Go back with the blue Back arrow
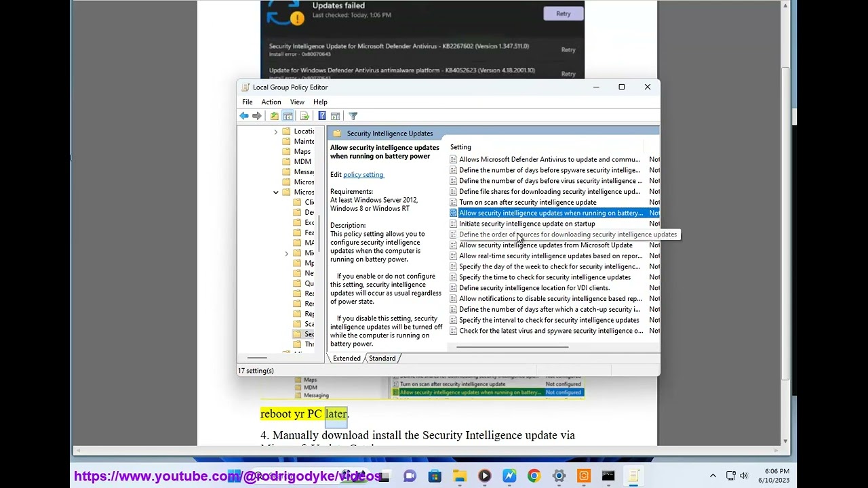 pos(243,116)
